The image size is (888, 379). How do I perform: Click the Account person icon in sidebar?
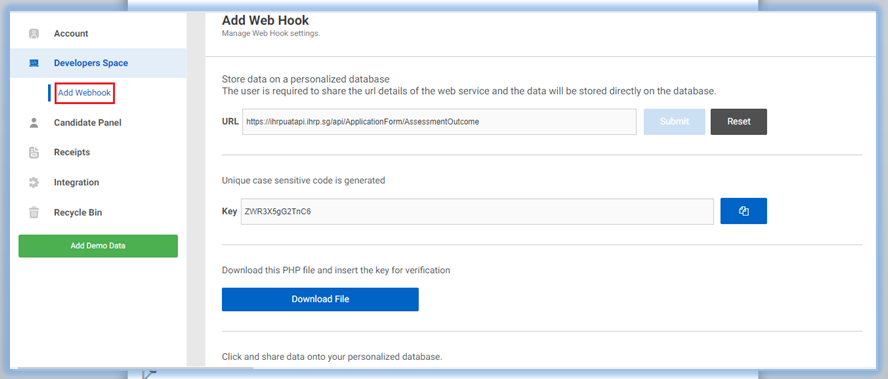(34, 34)
